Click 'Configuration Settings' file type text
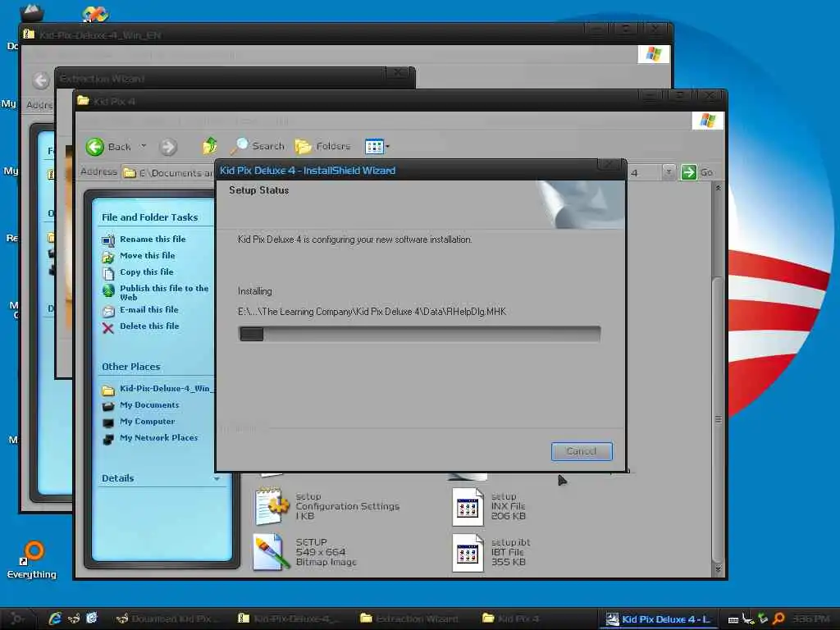This screenshot has width=840, height=630. (347, 506)
